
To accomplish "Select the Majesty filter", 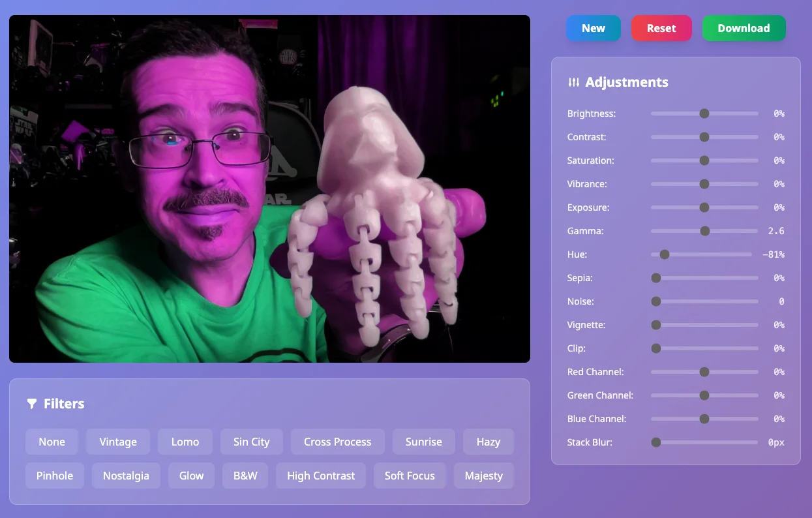I will 483,476.
